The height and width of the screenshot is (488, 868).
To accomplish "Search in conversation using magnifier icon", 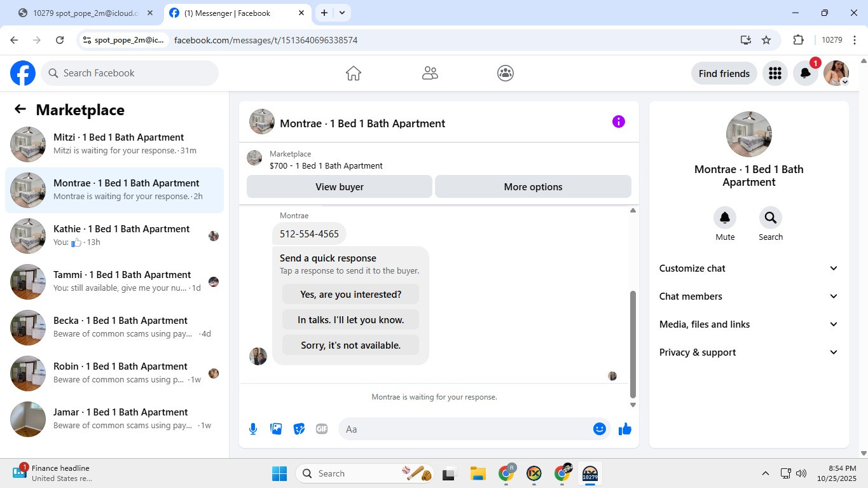I will click(x=771, y=218).
